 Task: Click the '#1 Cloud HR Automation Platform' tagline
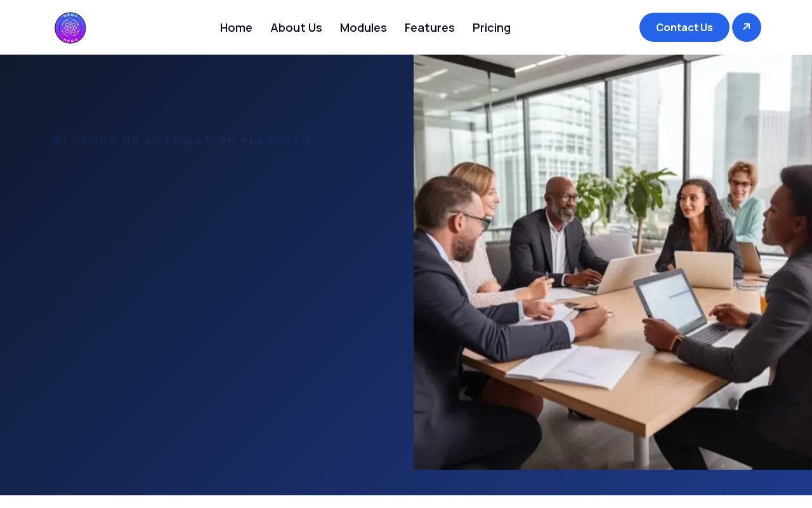[181, 141]
